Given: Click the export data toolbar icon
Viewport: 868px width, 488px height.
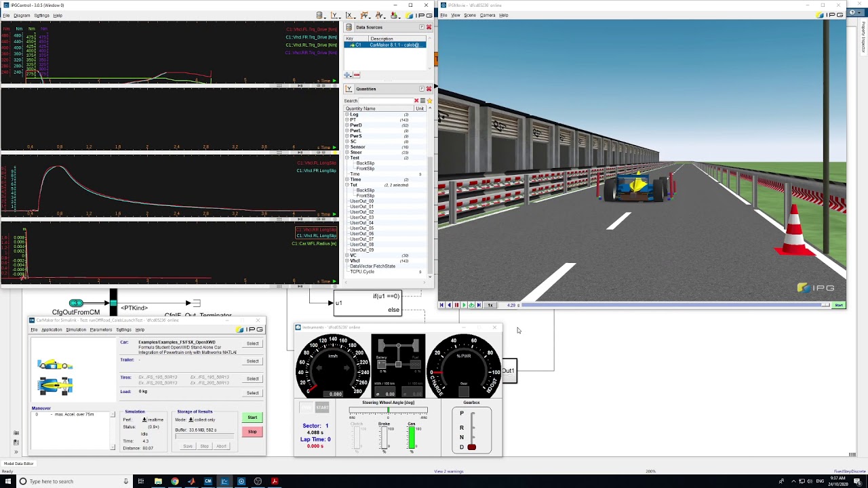Looking at the screenshot, I should 395,15.
